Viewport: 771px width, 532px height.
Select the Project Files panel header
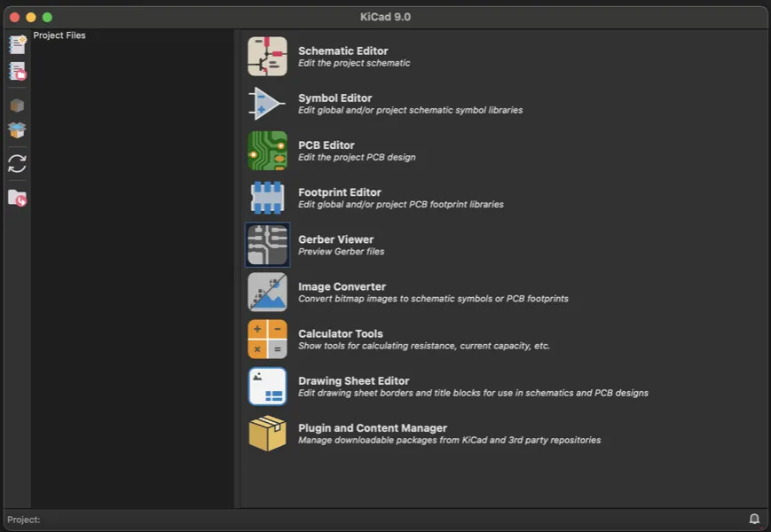coord(59,35)
